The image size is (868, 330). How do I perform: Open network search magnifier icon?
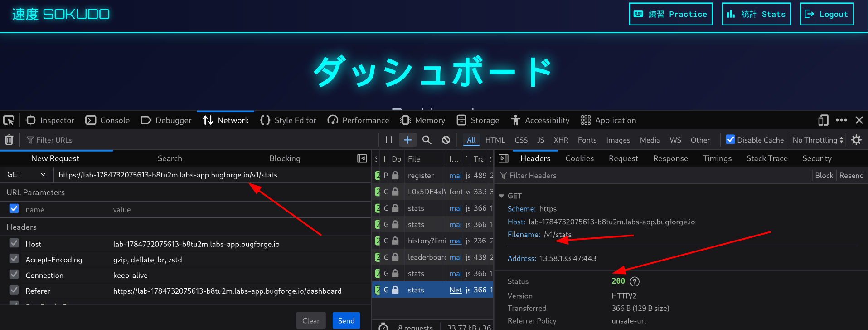click(427, 140)
